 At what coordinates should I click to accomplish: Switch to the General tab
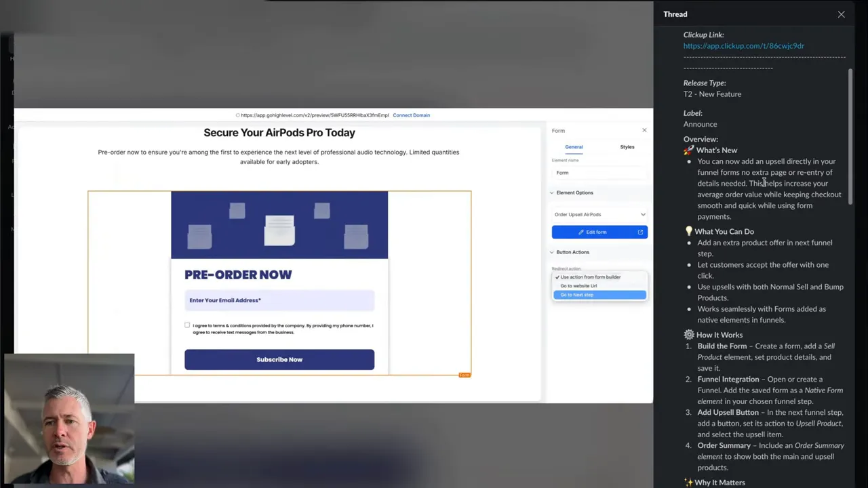click(x=574, y=147)
